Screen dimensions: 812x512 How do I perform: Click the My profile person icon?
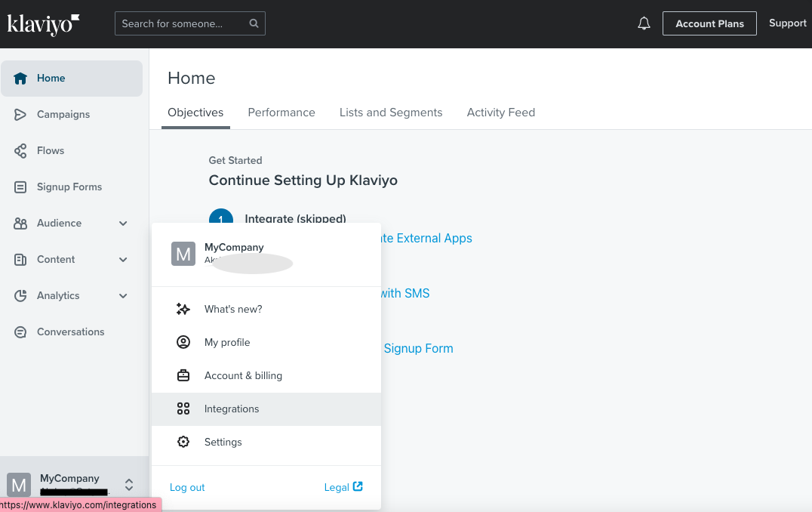click(x=183, y=342)
